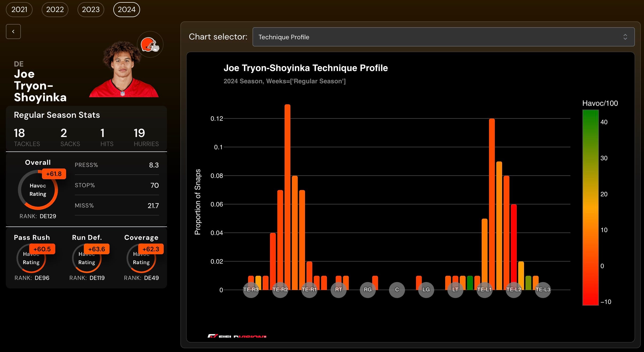The height and width of the screenshot is (352, 644).
Task: Click the Havoc/100 color scale bar
Action: [590, 207]
